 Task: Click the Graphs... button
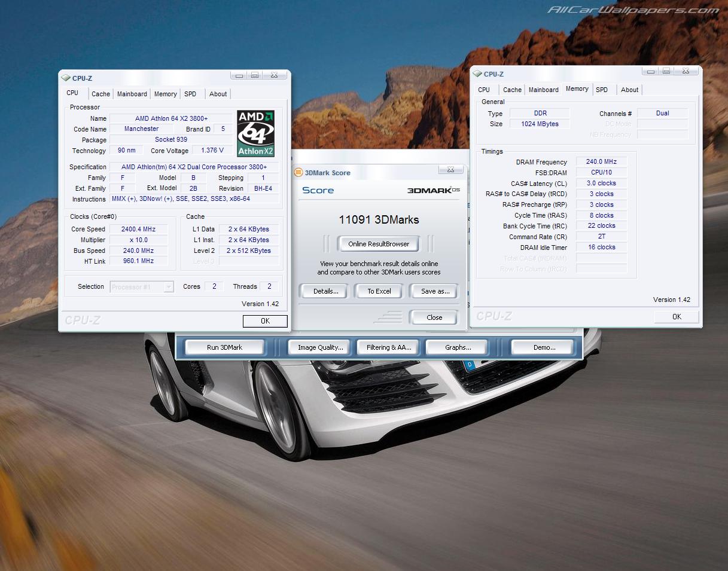458,347
